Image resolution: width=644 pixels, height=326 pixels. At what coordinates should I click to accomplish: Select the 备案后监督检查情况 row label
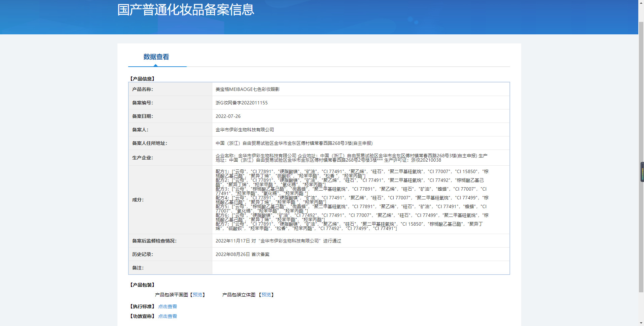pyautogui.click(x=154, y=241)
